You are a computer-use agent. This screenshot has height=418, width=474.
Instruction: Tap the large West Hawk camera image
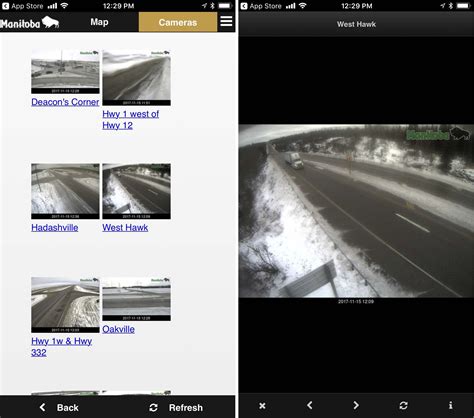coord(356,211)
